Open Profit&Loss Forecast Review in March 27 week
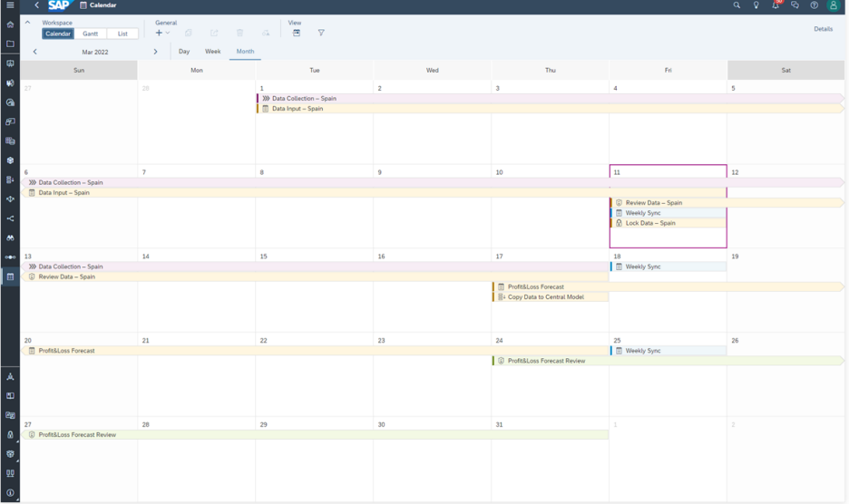Screen dimensions: 849x504 tap(315, 435)
